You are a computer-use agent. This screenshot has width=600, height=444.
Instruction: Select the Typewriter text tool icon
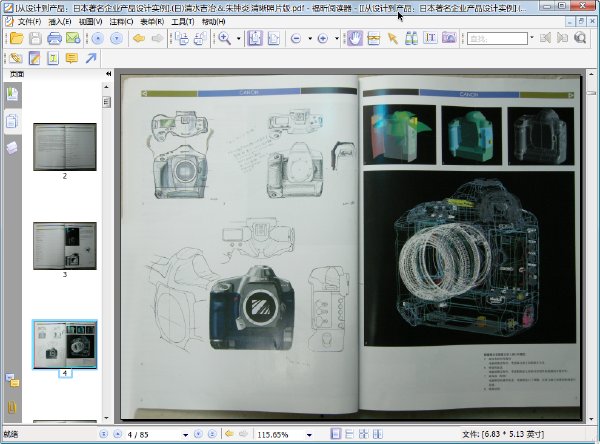coord(430,38)
